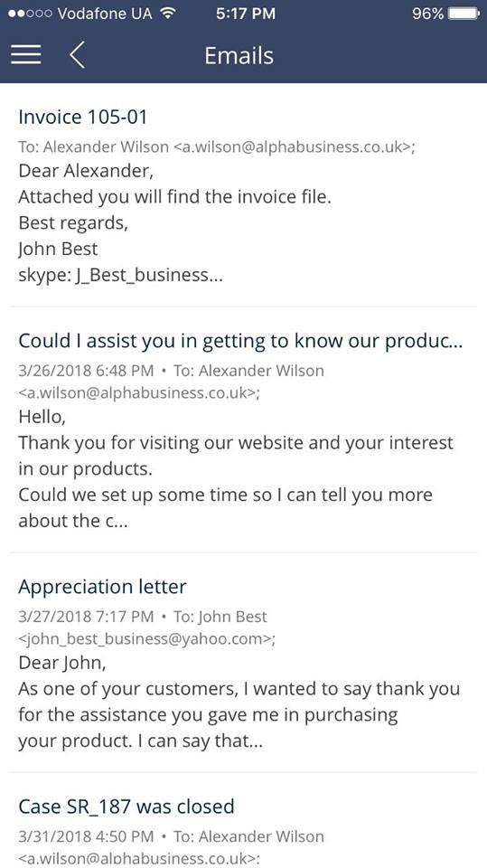The image size is (487, 868).
Task: Select the Dear Alexander message preview
Action: [86, 171]
